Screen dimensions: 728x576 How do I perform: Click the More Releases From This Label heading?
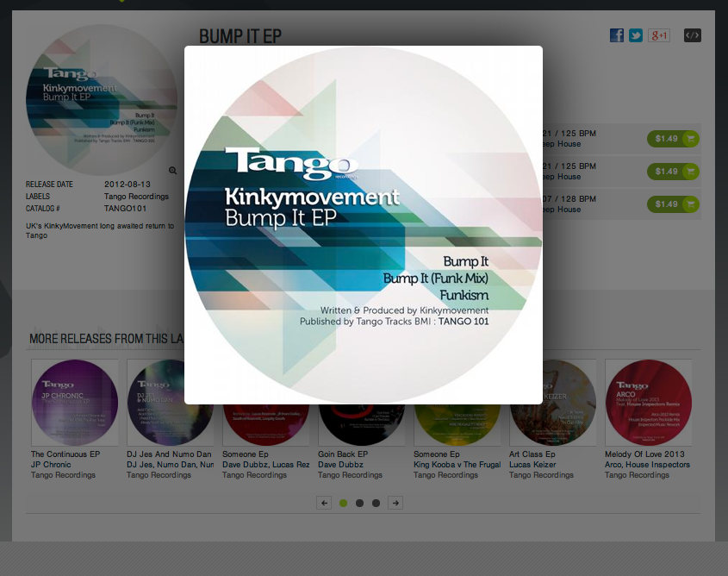tap(106, 339)
